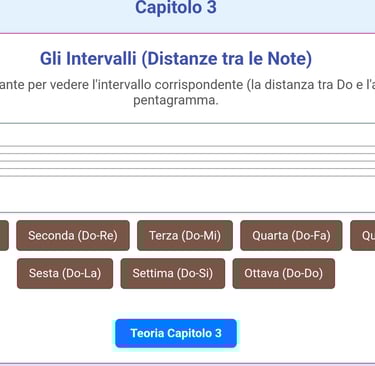The image size is (375, 366).
Task: Click the instruction paragraph about intervals
Action: [187, 92]
